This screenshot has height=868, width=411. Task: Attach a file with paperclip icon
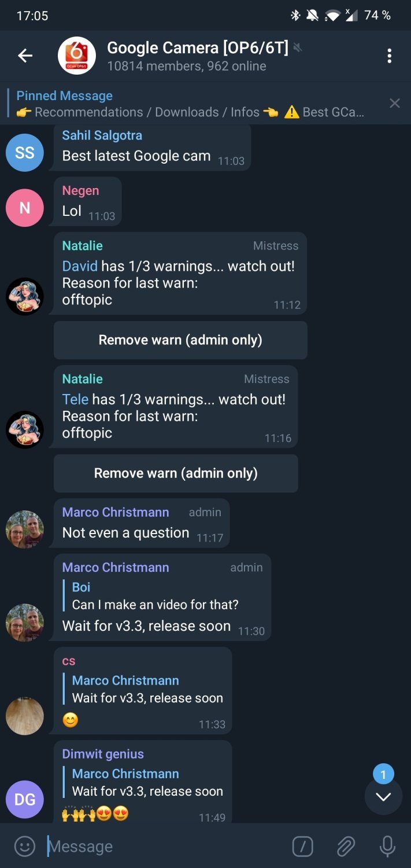click(x=346, y=847)
